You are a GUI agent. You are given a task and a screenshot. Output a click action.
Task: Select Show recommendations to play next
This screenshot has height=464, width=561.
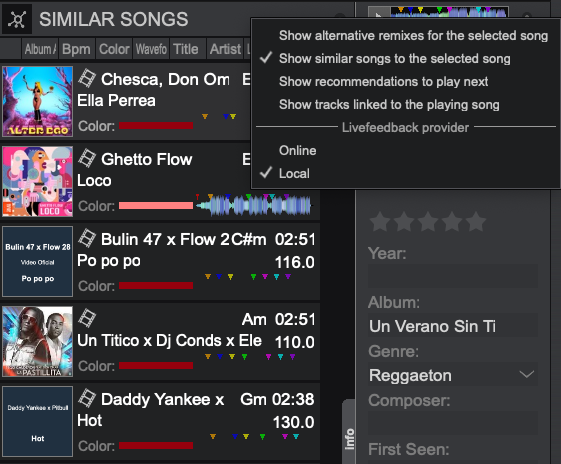click(383, 81)
